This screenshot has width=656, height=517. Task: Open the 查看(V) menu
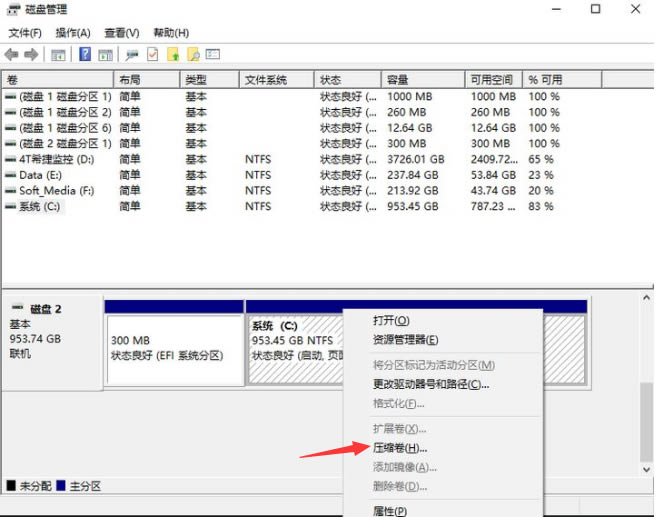[122, 33]
